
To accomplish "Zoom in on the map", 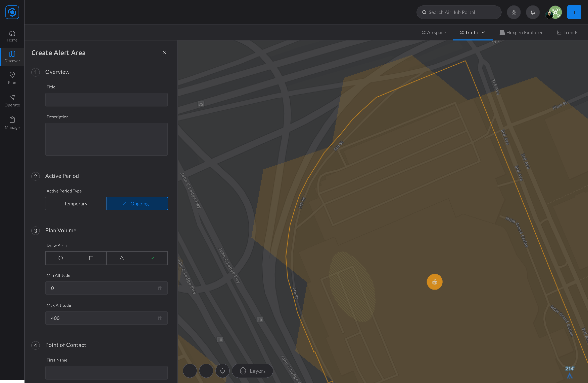I will pyautogui.click(x=190, y=371).
